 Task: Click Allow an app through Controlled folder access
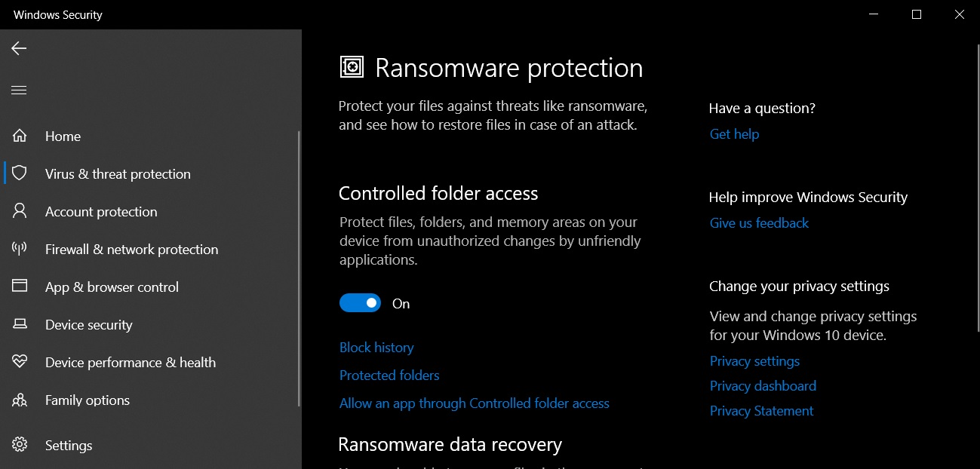(x=474, y=403)
